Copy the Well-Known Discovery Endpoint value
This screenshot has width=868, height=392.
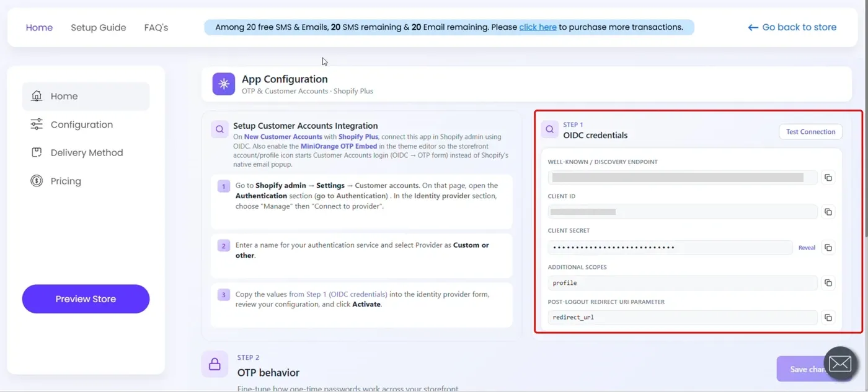pyautogui.click(x=828, y=178)
